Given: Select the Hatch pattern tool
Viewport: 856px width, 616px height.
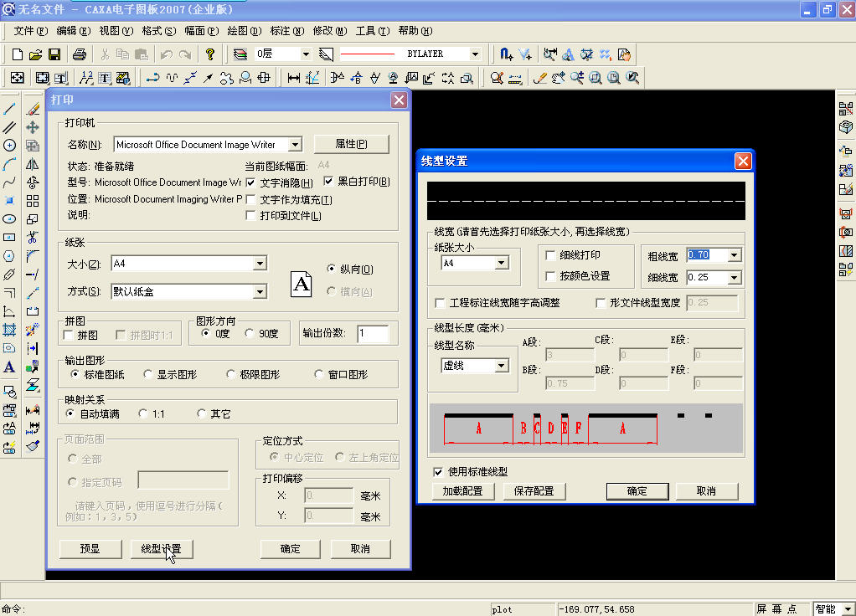Looking at the screenshot, I should [9, 330].
